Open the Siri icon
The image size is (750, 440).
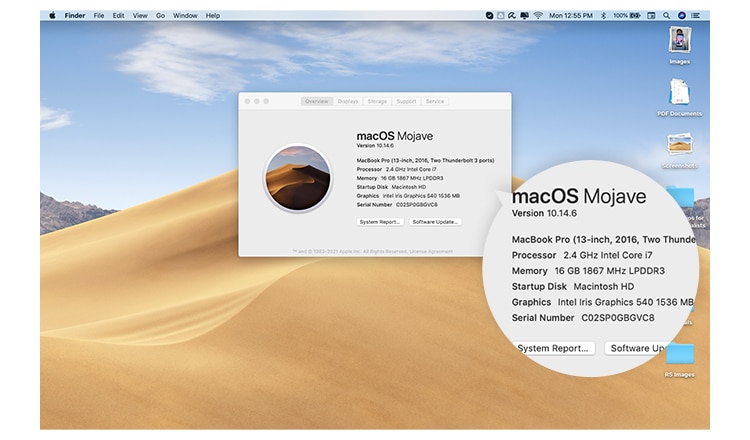(681, 16)
